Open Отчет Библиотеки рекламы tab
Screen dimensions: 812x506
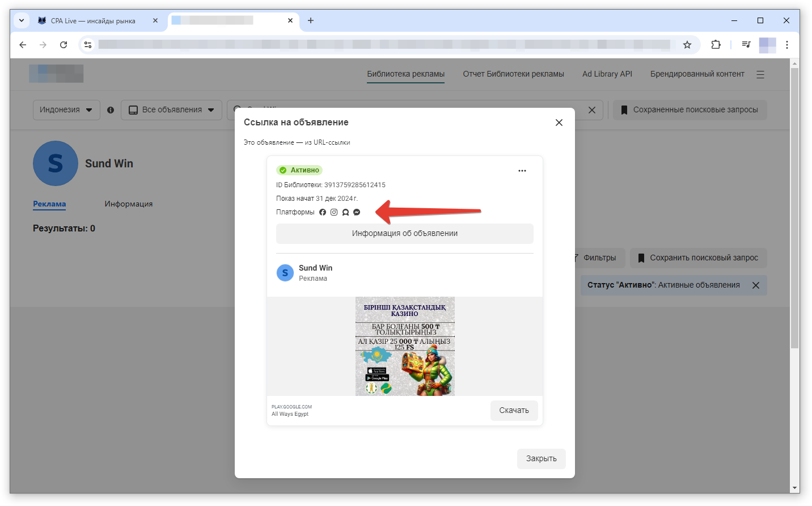(x=513, y=74)
